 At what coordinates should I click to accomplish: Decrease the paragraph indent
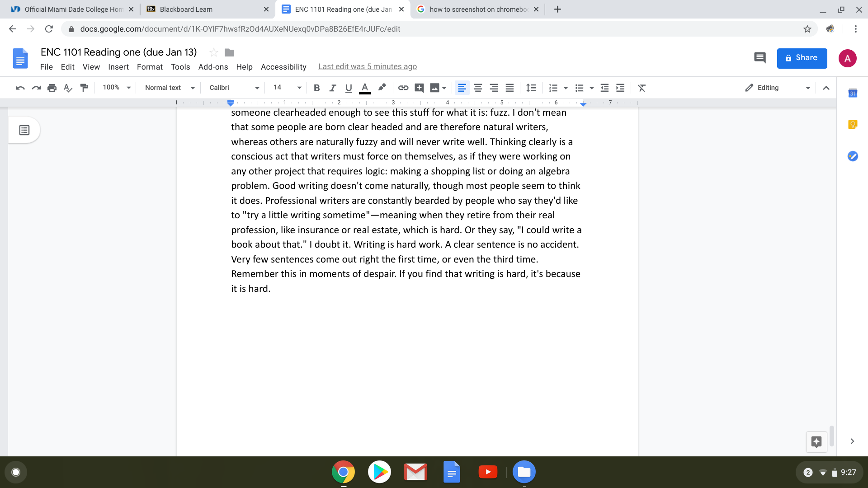[x=604, y=88]
